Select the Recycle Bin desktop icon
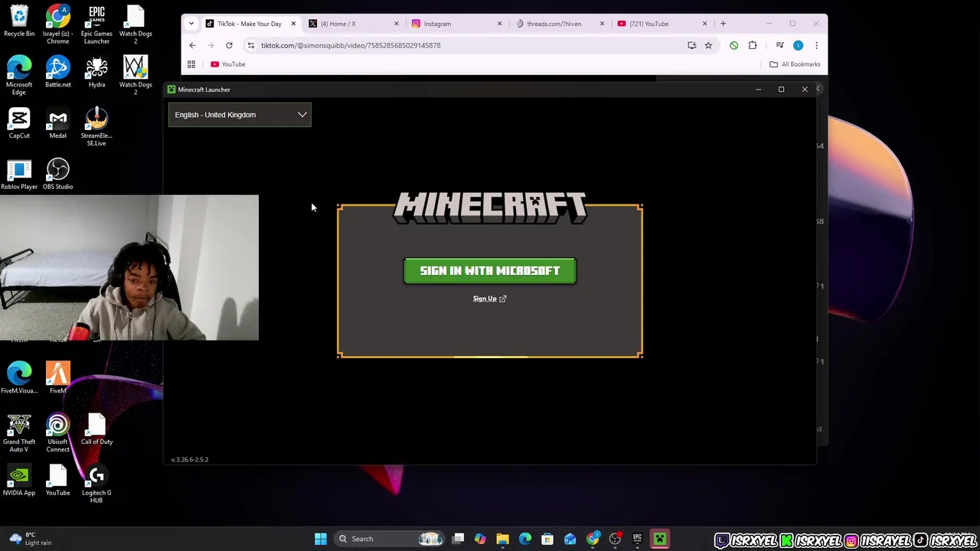The height and width of the screenshot is (551, 980). (19, 21)
